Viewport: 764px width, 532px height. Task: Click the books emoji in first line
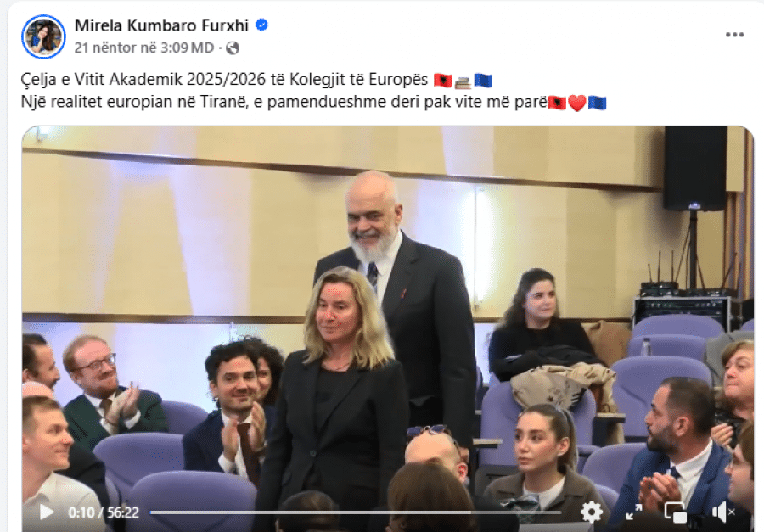point(463,81)
